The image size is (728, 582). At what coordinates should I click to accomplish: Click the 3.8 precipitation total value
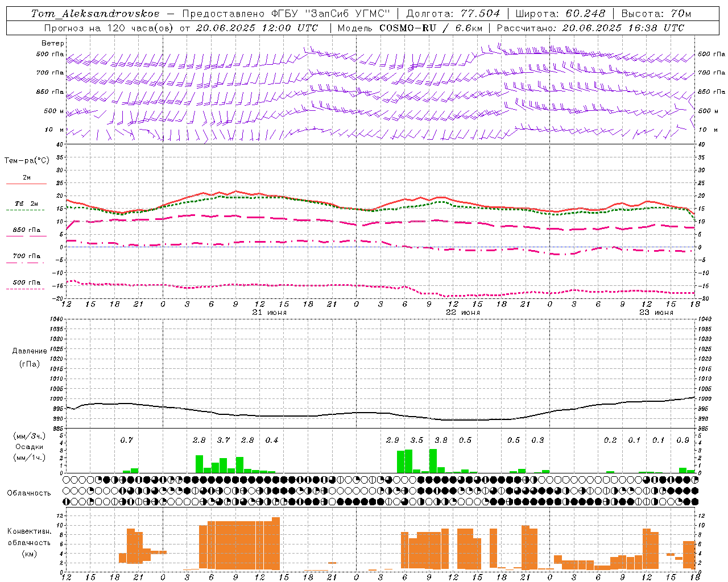pyautogui.click(x=441, y=440)
